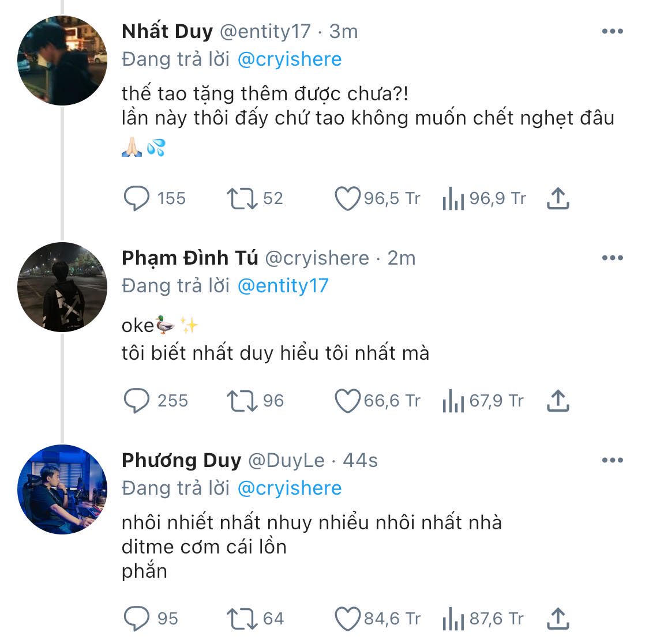Screen dimensions: 649x644
Task: Share Phạm Đình Tú's tweet
Action: [x=558, y=401]
